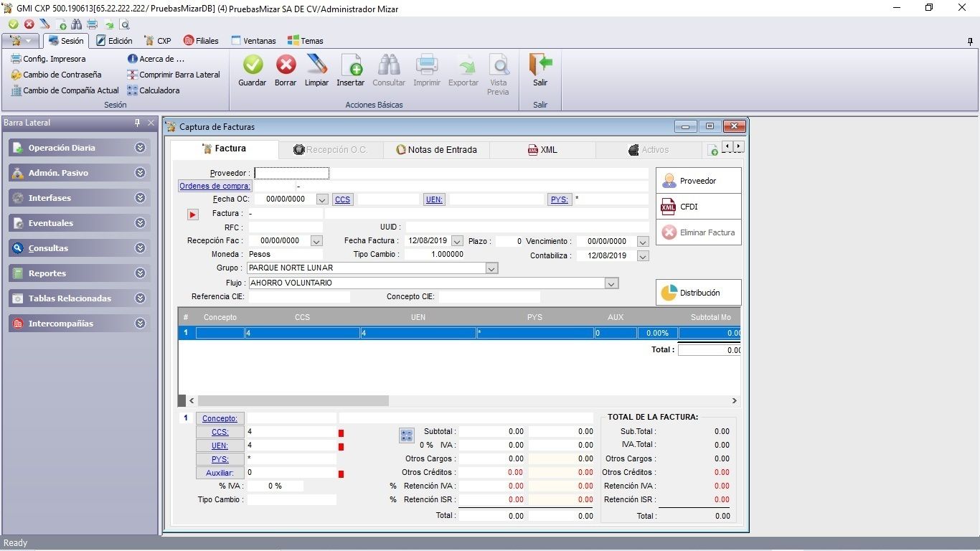
Task: Click the calculator icon beside Subtotal
Action: click(406, 435)
